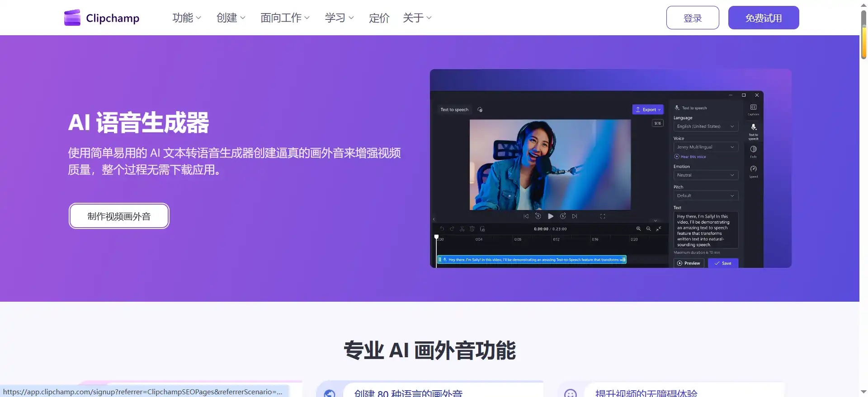Screen dimensions: 868x397
Task: Click the Text to speech panel header icon
Action: (677, 107)
